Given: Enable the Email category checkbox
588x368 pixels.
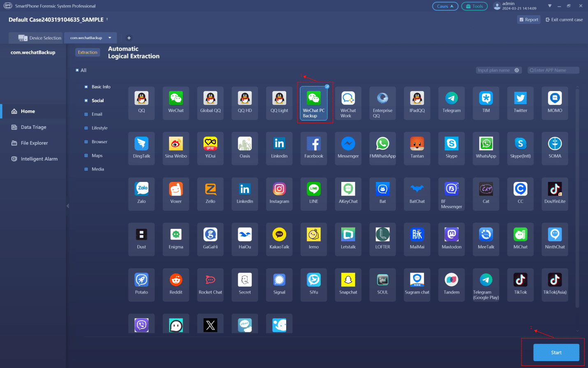Looking at the screenshot, I should click(x=86, y=114).
